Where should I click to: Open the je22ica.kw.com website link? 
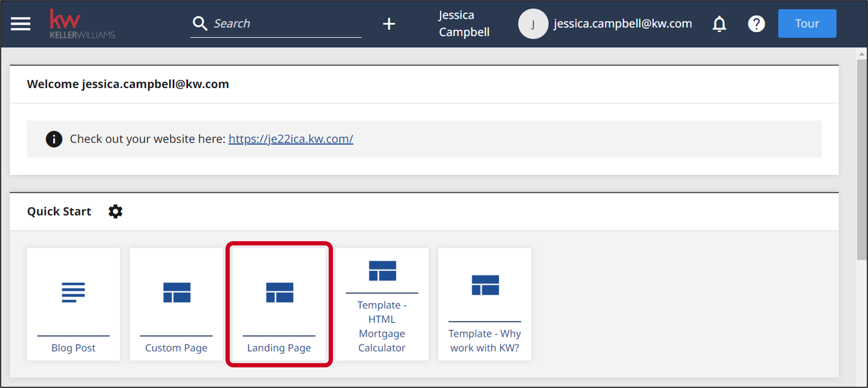tap(290, 139)
